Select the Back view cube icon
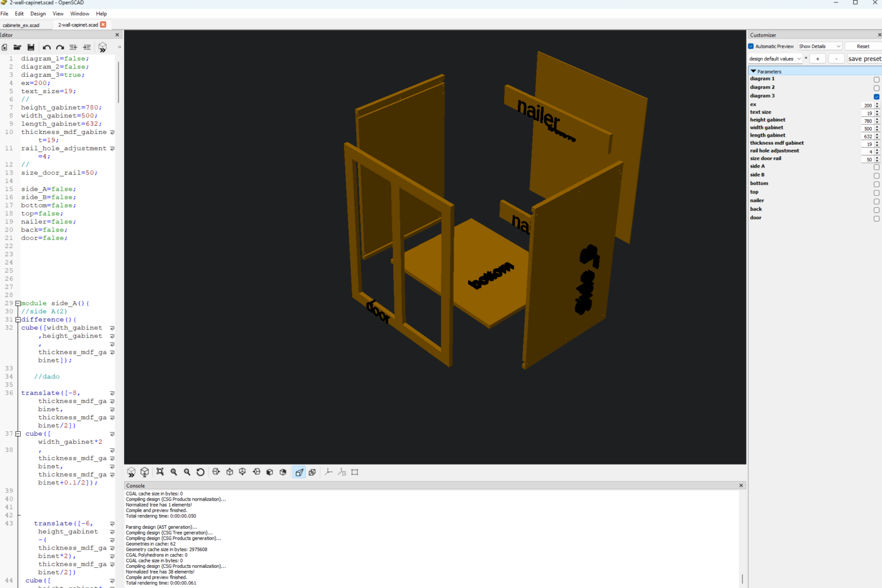 click(283, 472)
